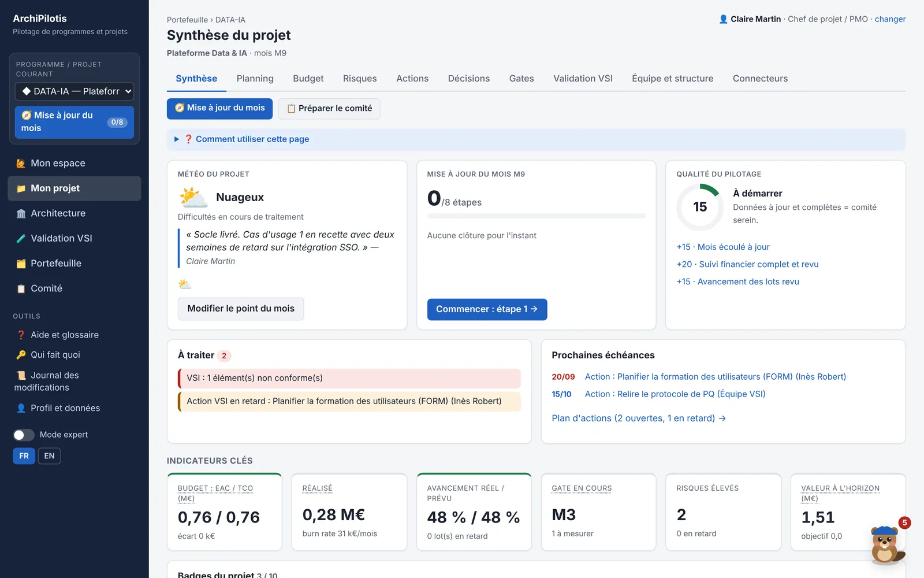The height and width of the screenshot is (578, 924).
Task: Click the Claire Martin user avatar icon
Action: pyautogui.click(x=723, y=19)
